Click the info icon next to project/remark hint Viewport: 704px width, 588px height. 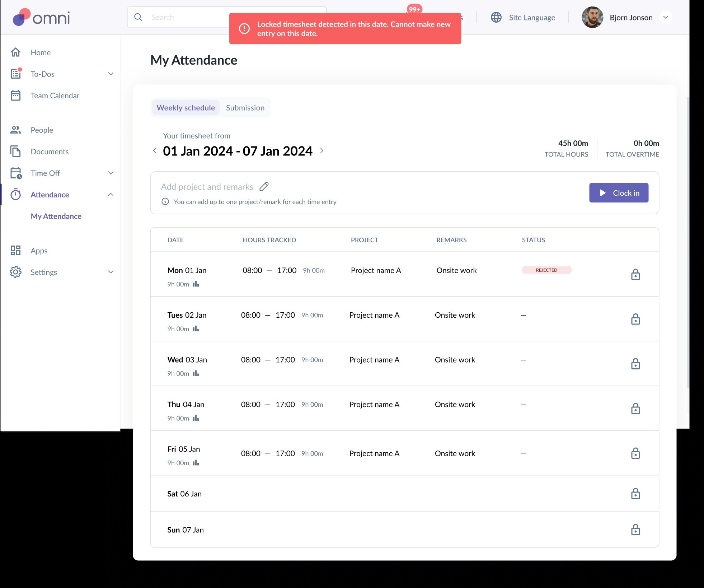(165, 202)
